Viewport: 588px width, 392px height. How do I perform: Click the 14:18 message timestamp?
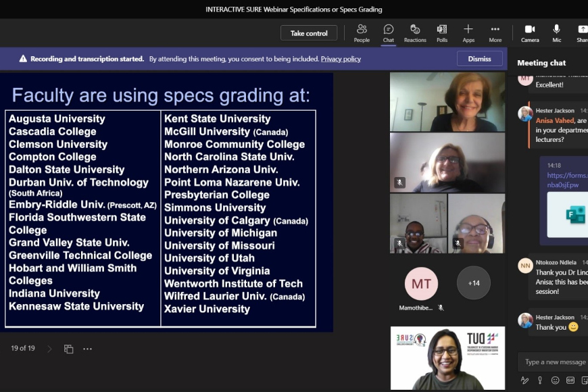(554, 165)
